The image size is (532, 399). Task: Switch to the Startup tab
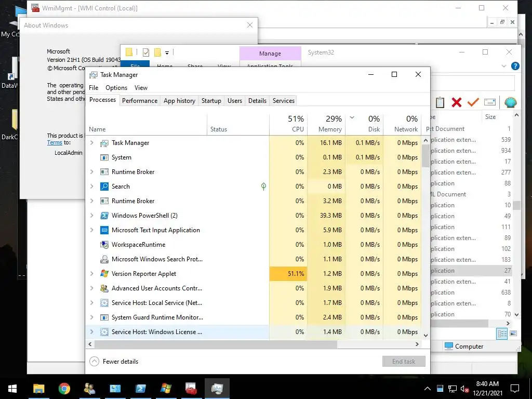pos(211,101)
